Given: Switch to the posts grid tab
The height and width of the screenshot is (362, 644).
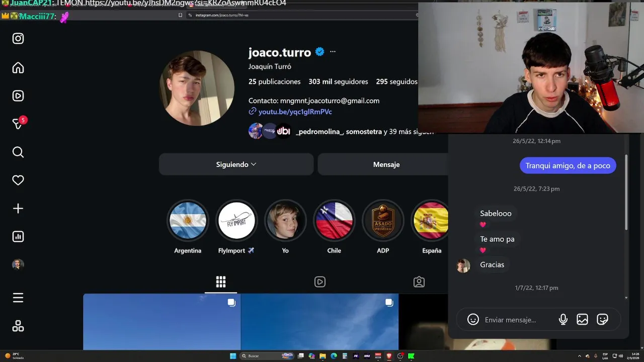Looking at the screenshot, I should [x=221, y=282].
